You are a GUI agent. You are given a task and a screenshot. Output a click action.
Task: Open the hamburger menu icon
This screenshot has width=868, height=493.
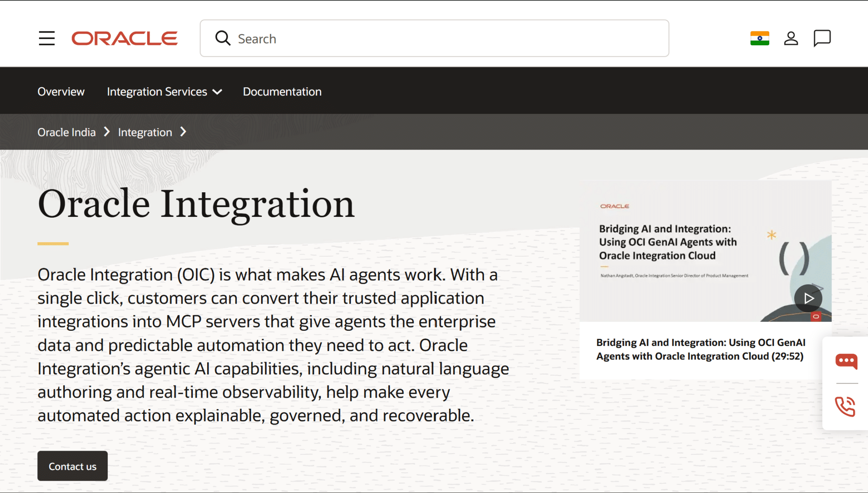(x=47, y=38)
